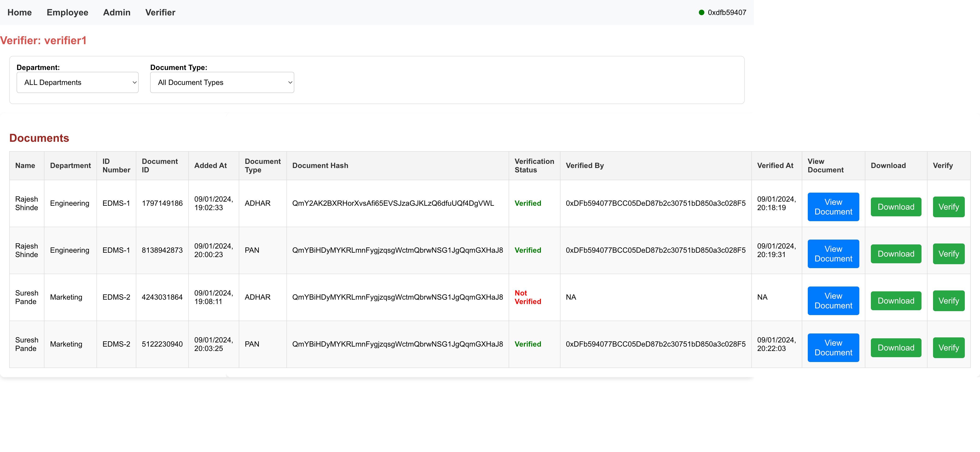980x452 pixels.
Task: View Document for ID 5122230940
Action: (x=833, y=348)
